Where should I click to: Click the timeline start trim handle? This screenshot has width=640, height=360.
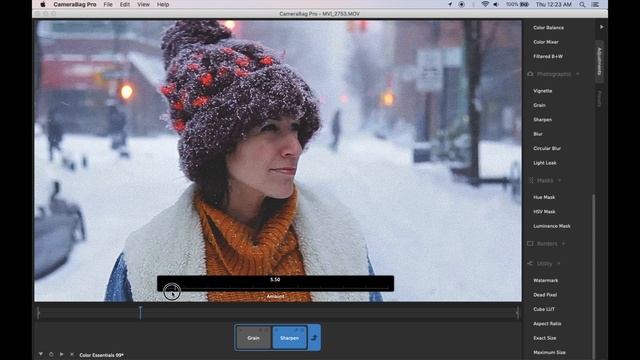38,313
